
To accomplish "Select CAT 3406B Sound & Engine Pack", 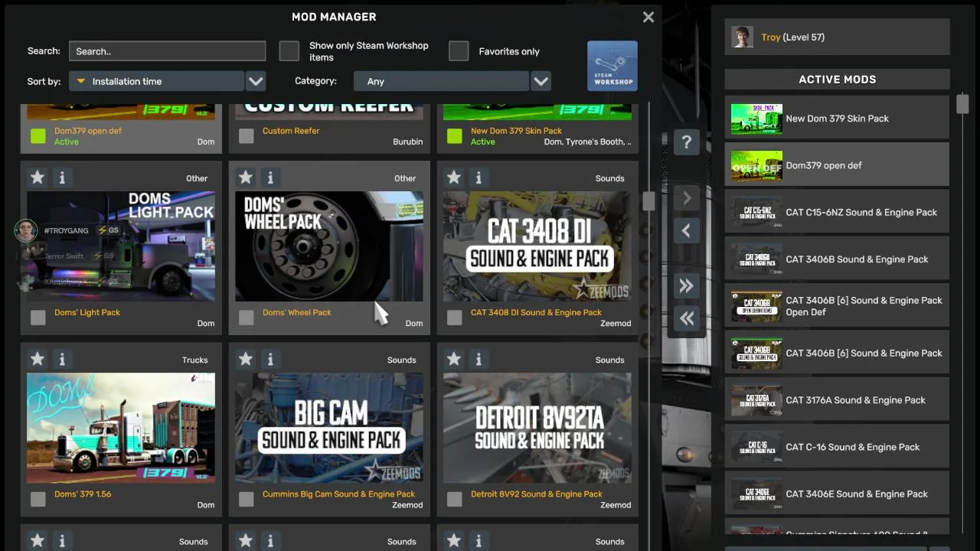I will [x=837, y=259].
